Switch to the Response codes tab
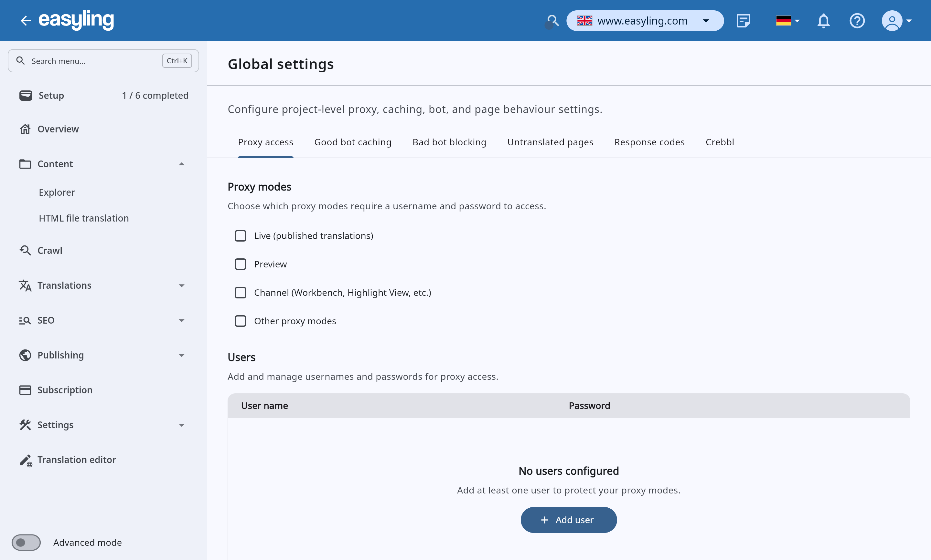The width and height of the screenshot is (931, 560). click(x=649, y=142)
